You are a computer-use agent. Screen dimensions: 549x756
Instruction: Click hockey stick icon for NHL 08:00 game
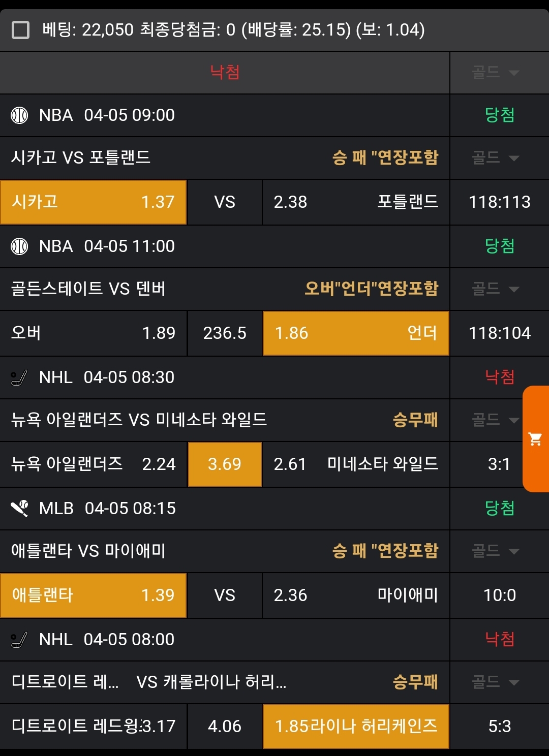[x=19, y=639]
